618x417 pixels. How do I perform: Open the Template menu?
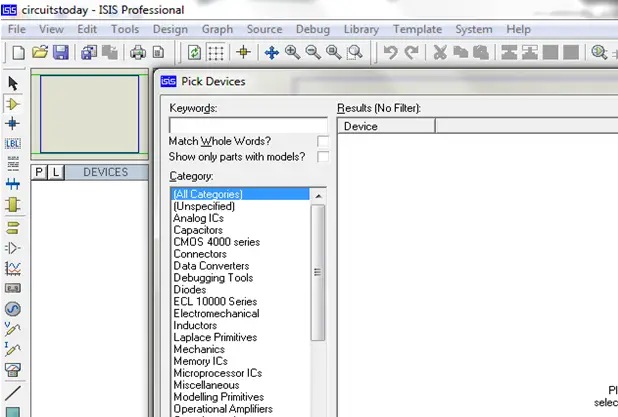pos(417,30)
